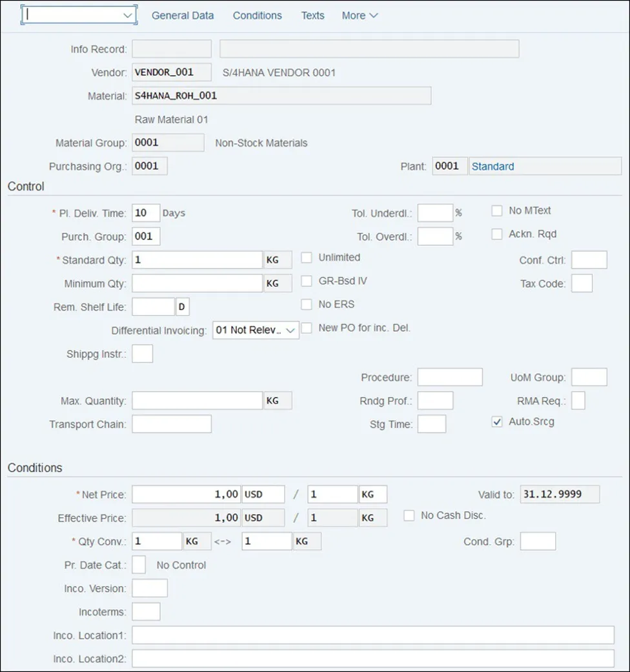This screenshot has width=630, height=672.
Task: Check the Ackn. Rqd checkbox
Action: click(x=497, y=234)
